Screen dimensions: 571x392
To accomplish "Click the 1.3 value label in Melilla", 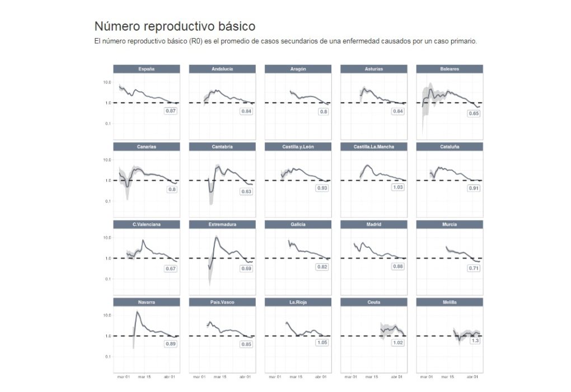I will [x=475, y=340].
